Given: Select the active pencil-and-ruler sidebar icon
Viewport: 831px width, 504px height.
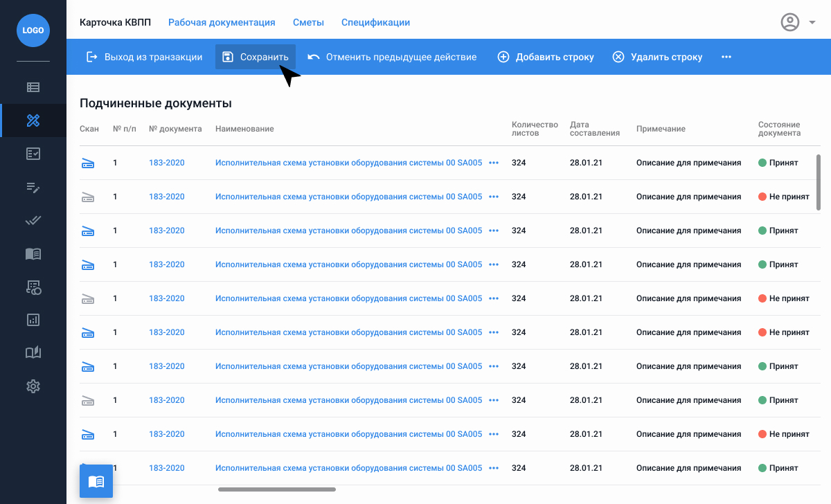Looking at the screenshot, I should (x=33, y=120).
